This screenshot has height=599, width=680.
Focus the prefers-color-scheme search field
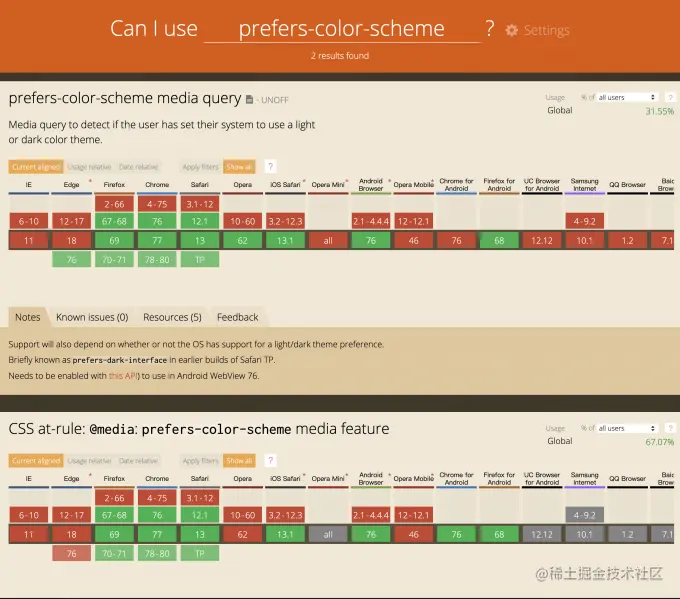coord(342,29)
